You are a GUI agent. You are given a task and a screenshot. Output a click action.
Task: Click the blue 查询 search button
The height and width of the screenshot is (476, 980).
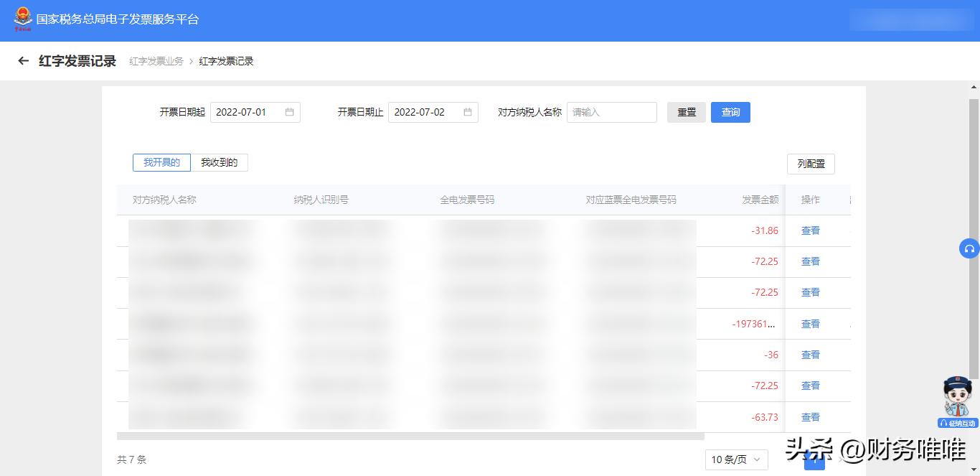pos(730,112)
